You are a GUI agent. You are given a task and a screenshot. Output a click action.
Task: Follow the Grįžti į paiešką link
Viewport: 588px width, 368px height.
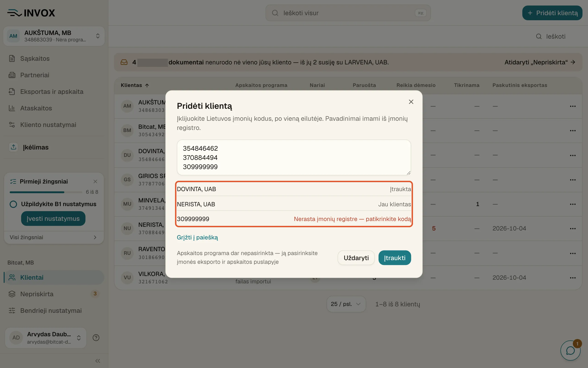click(197, 237)
